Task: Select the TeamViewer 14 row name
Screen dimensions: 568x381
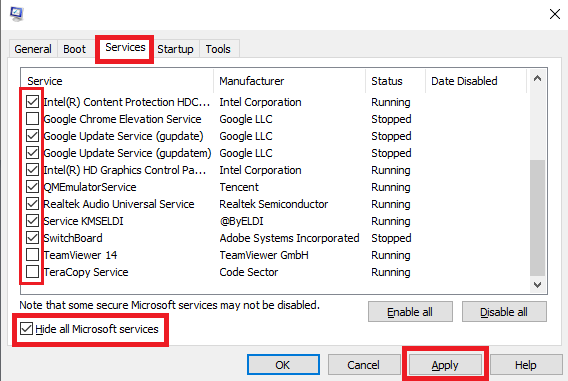Action: [x=80, y=255]
